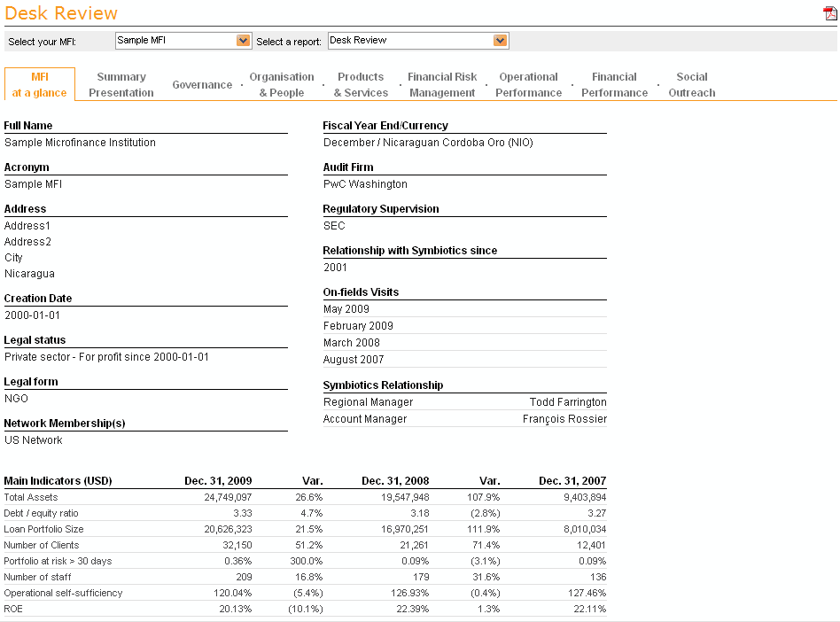The height and width of the screenshot is (622, 840).
Task: Click Loan Portfolio 2008 value 16,970,251
Action: pos(405,529)
